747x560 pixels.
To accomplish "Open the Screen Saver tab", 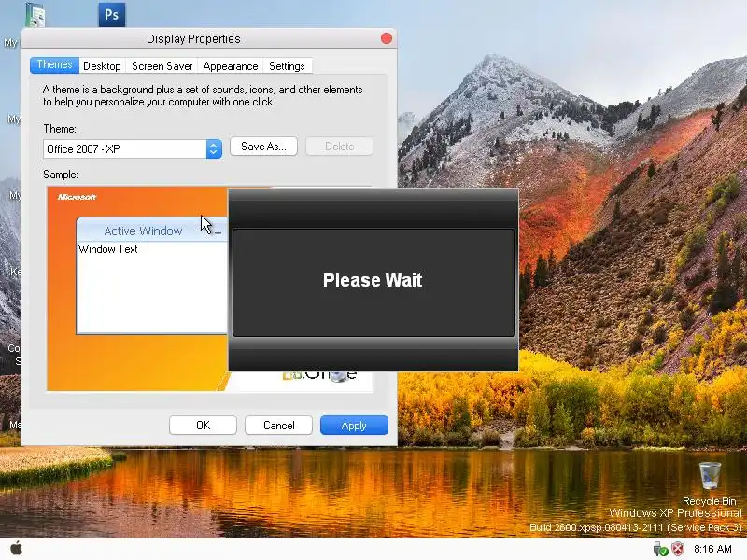I will tap(162, 65).
